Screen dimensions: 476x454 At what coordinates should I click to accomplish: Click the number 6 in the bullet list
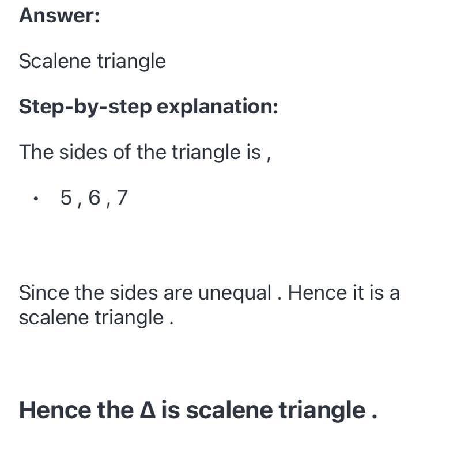click(95, 198)
